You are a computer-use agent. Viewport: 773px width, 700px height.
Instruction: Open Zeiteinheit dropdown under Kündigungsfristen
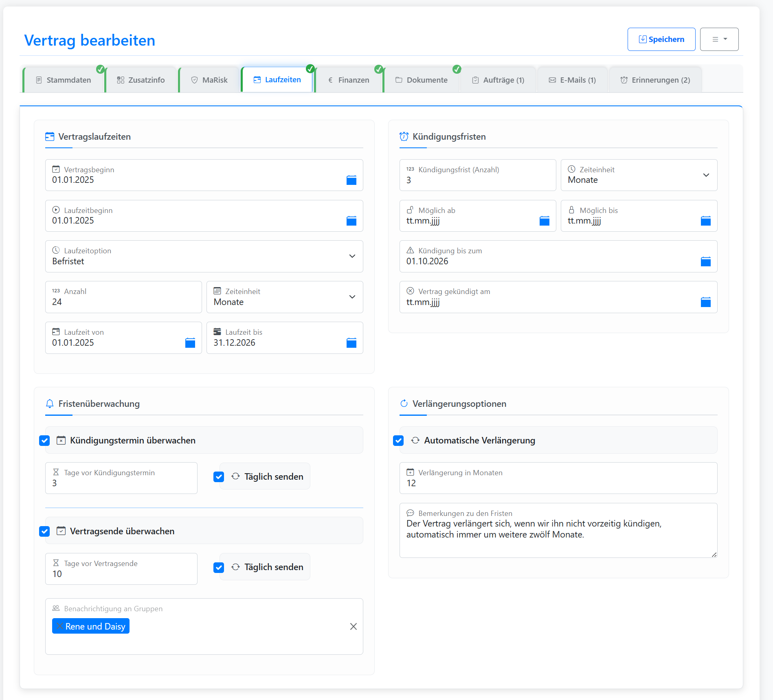(x=706, y=175)
